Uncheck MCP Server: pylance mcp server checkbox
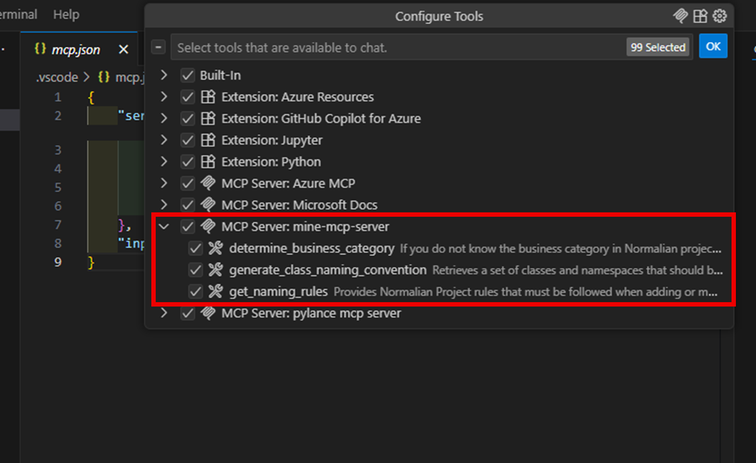 pos(187,313)
